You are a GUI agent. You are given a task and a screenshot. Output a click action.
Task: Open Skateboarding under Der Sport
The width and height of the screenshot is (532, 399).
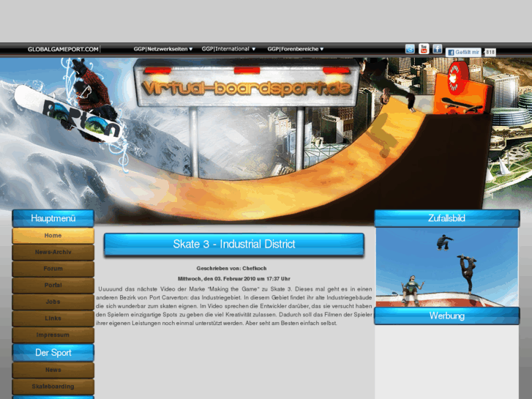[x=53, y=387]
